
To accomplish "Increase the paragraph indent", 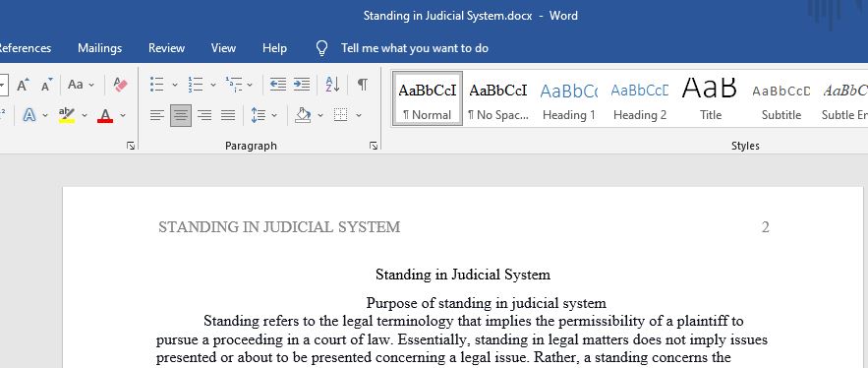I will point(302,85).
